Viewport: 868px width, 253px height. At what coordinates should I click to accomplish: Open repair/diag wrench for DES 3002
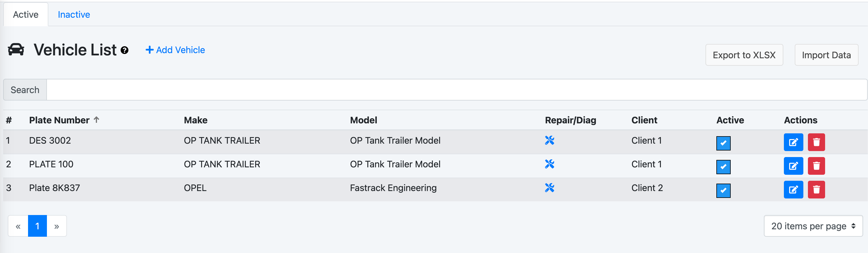click(550, 140)
